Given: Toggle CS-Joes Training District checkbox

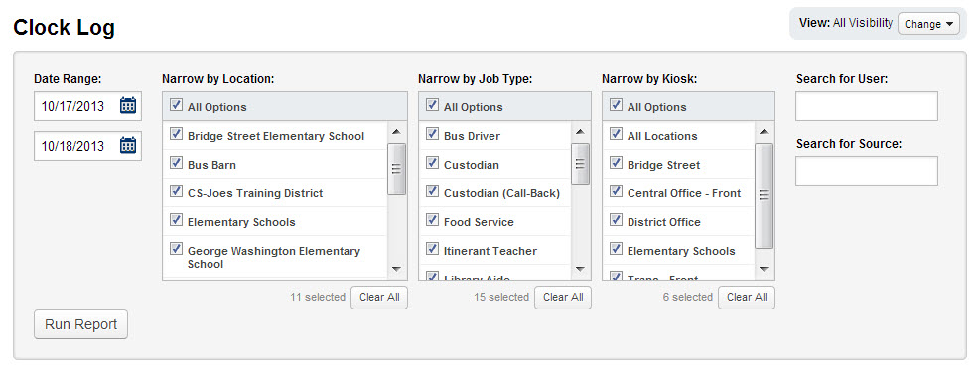Looking at the screenshot, I should tap(177, 191).
